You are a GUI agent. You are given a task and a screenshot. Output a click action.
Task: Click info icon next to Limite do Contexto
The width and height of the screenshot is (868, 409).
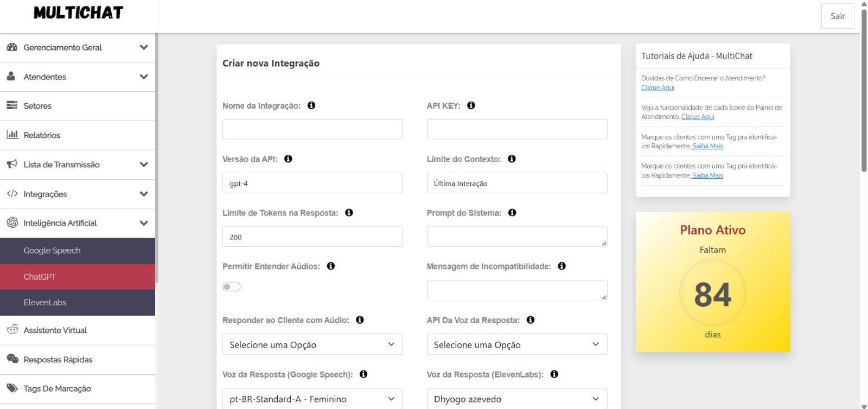pyautogui.click(x=512, y=159)
